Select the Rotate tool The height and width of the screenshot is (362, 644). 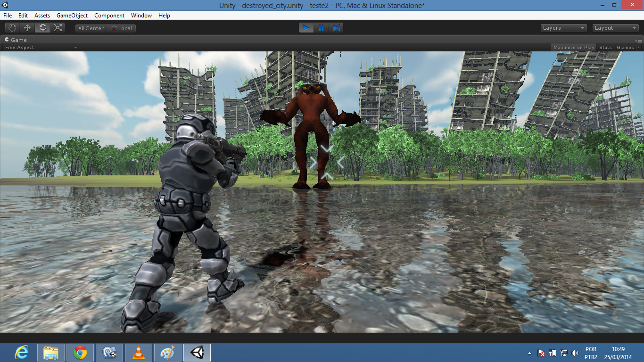pos(42,28)
